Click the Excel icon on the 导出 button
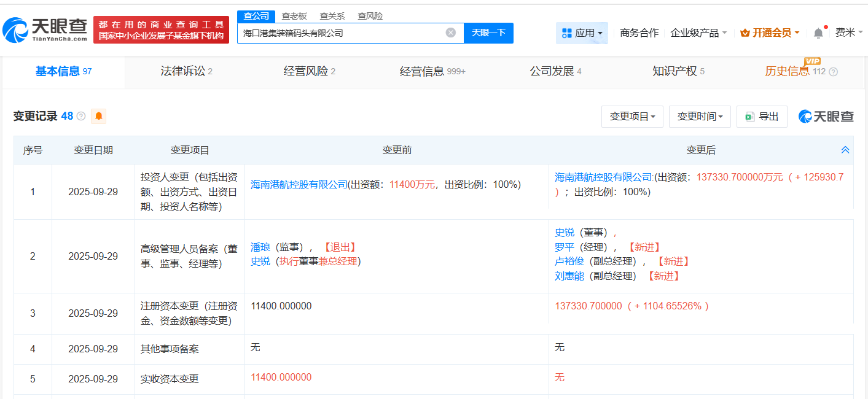 750,116
